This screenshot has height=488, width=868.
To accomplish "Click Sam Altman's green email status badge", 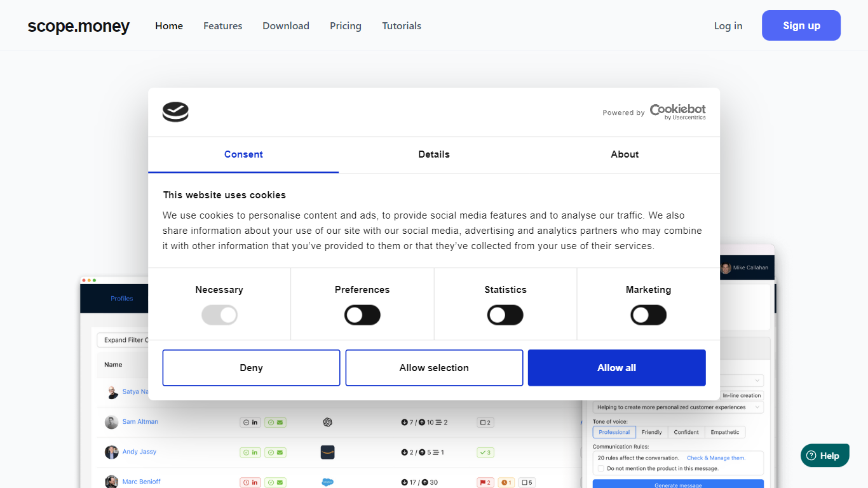I will [276, 422].
